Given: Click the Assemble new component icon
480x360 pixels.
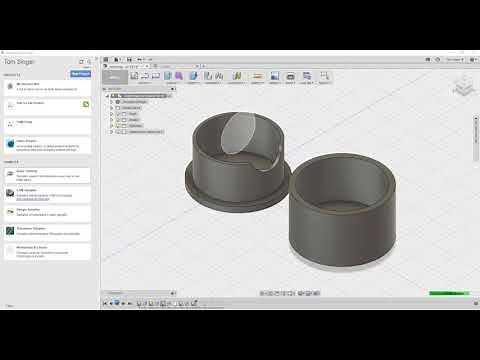Looking at the screenshot, I should coord(208,76).
